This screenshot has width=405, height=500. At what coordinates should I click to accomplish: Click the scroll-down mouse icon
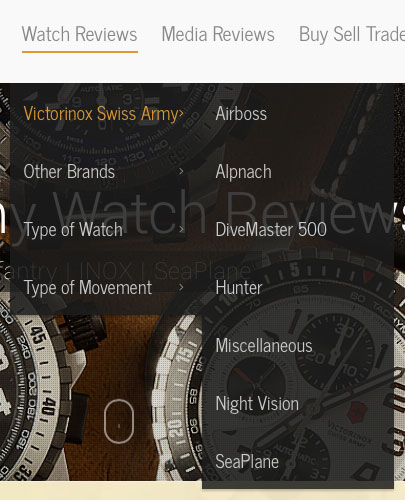[119, 421]
